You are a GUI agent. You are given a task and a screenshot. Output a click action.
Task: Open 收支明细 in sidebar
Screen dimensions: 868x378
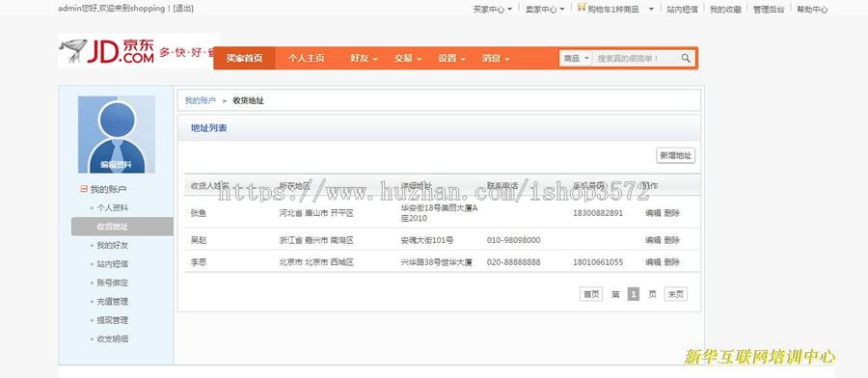[113, 338]
